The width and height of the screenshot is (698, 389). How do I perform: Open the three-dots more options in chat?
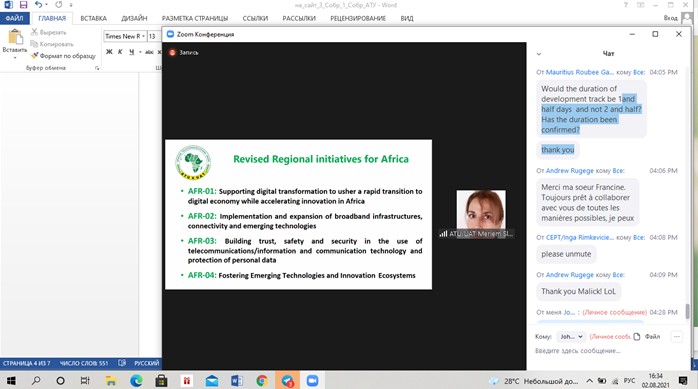pyautogui.click(x=677, y=336)
